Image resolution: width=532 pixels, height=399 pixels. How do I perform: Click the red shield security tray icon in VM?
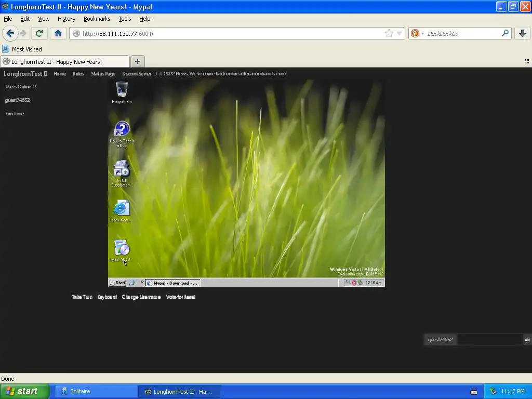tap(354, 283)
